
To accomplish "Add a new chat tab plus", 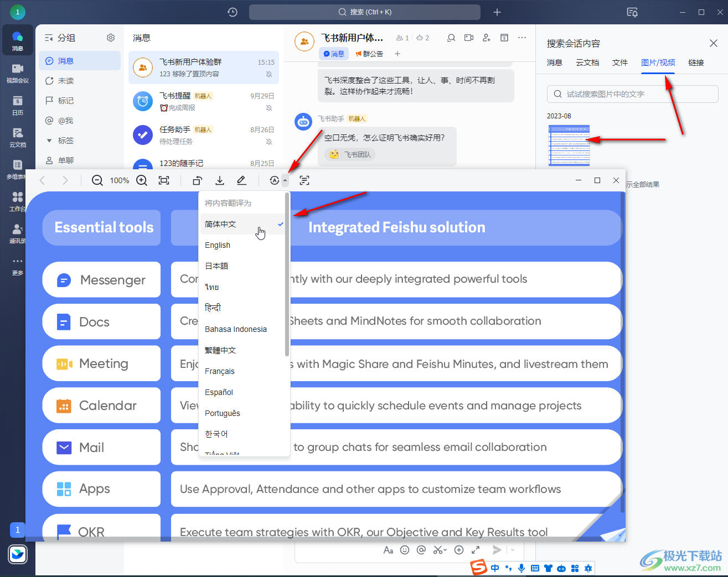I will click(397, 54).
